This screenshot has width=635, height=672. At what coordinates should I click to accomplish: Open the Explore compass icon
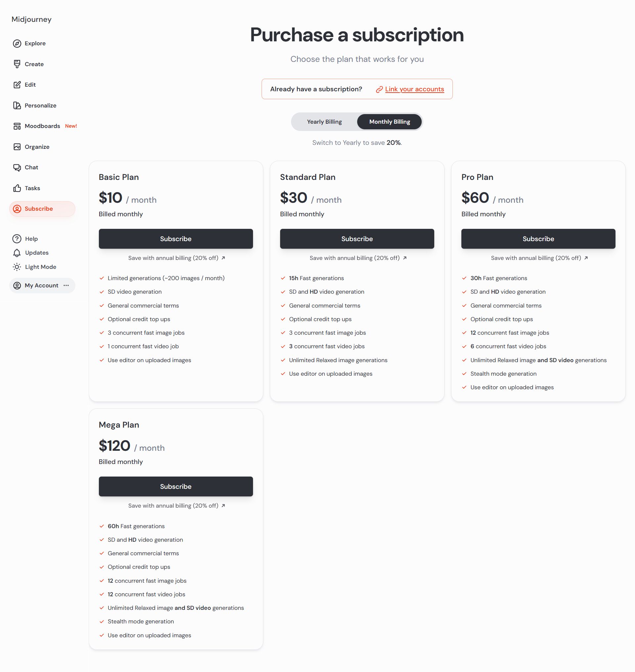17,43
